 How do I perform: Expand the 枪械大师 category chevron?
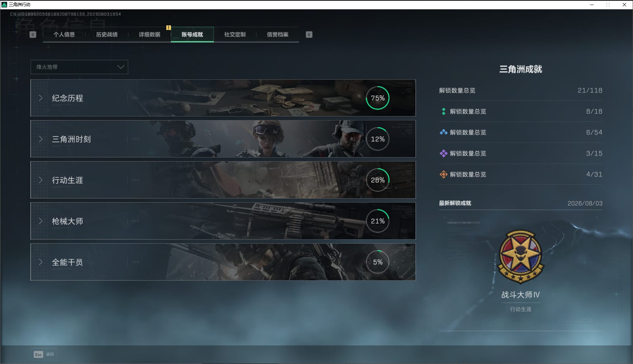(x=41, y=221)
